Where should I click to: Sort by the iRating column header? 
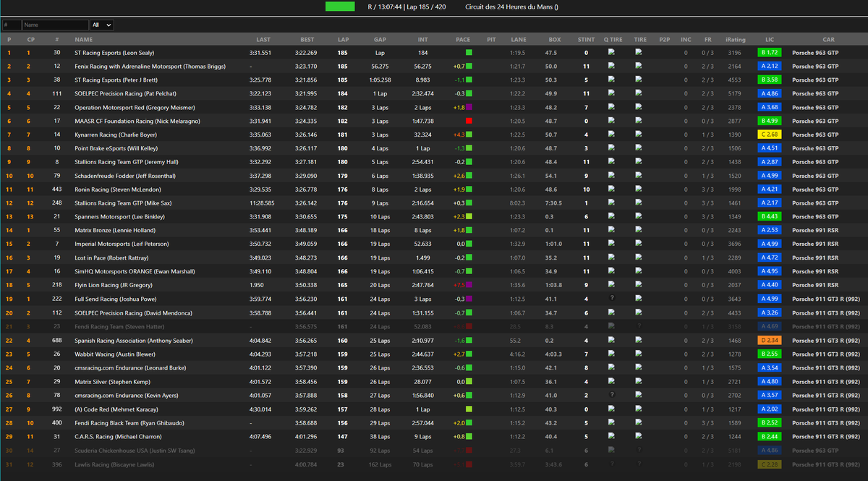click(734, 39)
